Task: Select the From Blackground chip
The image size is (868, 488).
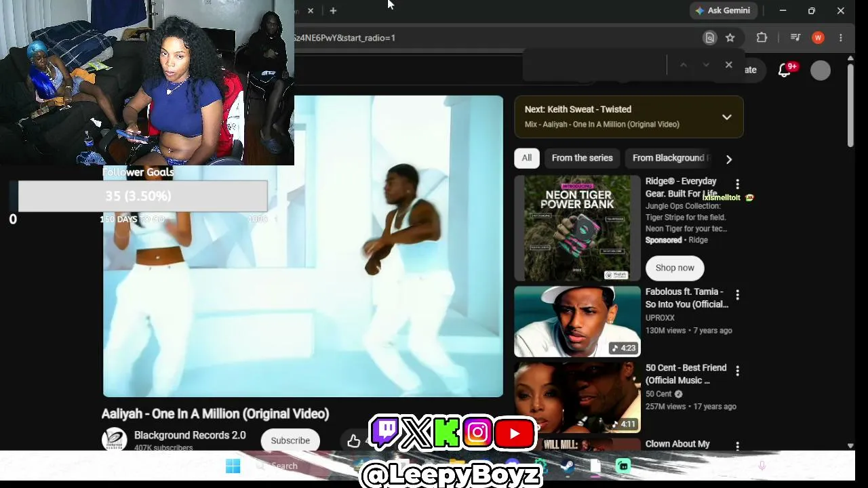Action: [669, 158]
